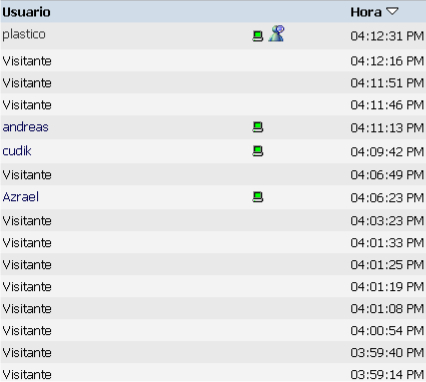Click the user figure icon in plastico row
The image size is (426, 382).
pyautogui.click(x=276, y=33)
